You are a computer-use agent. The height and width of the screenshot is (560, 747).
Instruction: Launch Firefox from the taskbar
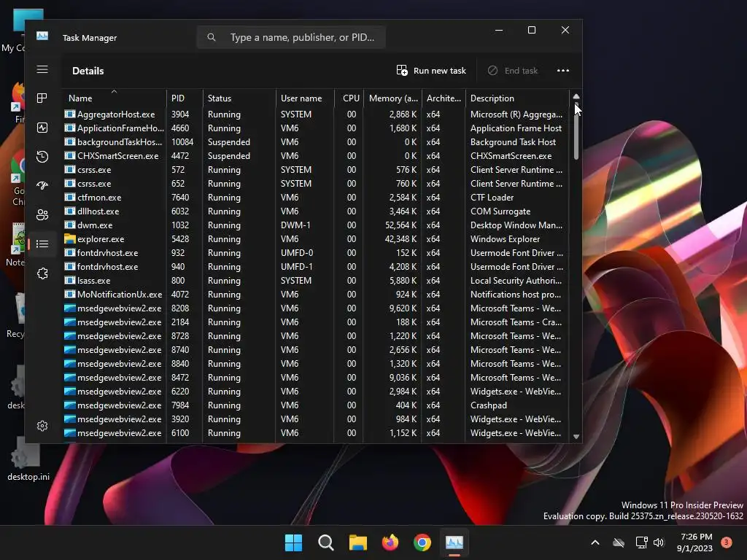click(390, 542)
